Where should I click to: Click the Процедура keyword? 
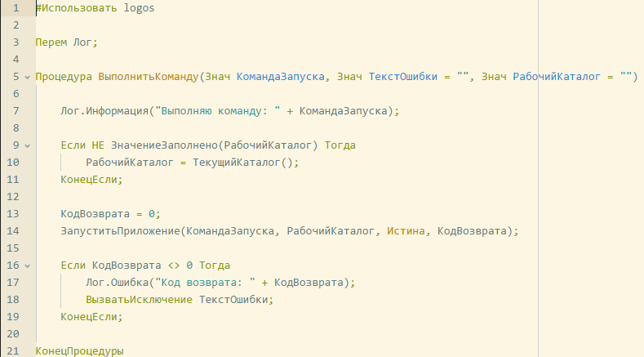64,77
